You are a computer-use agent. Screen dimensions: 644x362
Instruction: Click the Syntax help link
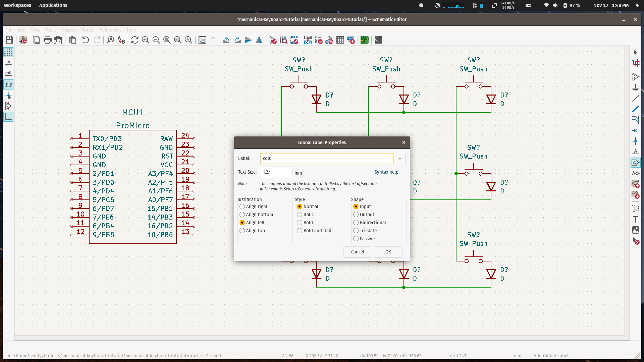(x=386, y=172)
